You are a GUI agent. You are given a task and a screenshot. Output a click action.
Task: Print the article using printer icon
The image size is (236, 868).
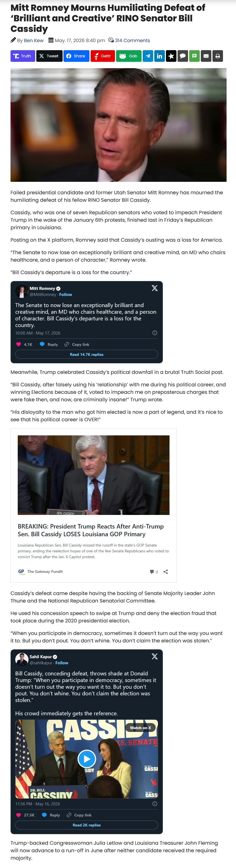click(218, 56)
